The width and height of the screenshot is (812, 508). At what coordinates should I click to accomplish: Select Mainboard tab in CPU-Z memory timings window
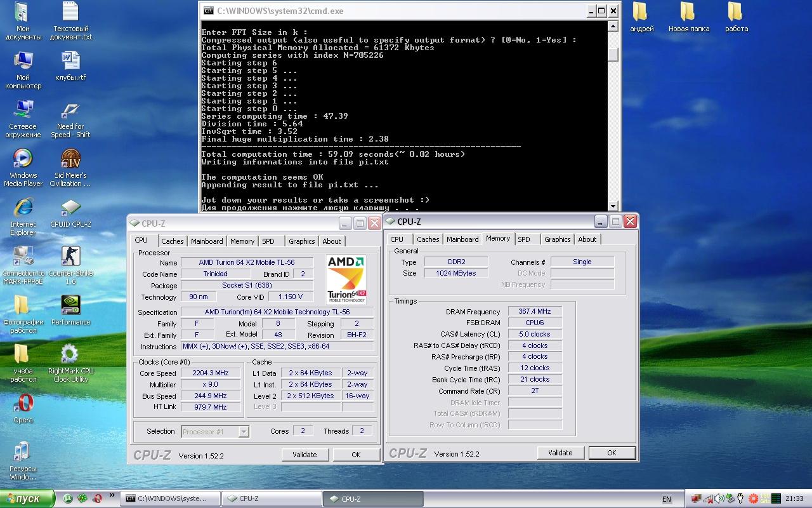coord(462,239)
